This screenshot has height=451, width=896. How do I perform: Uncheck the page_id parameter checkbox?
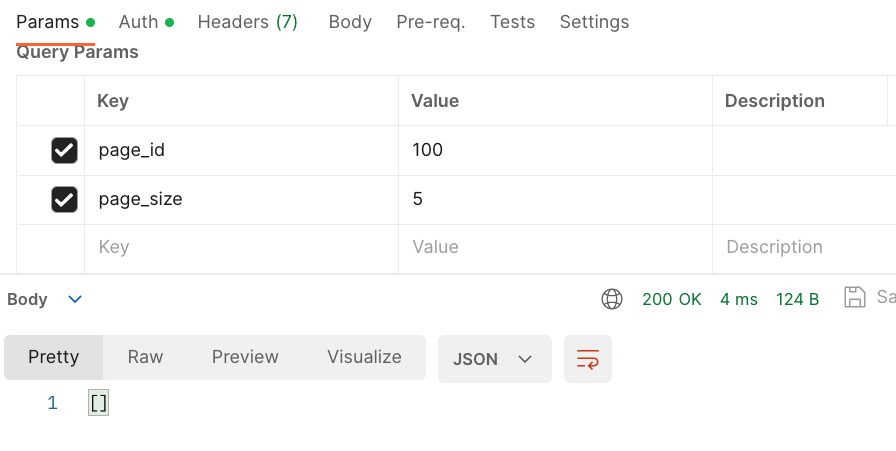coord(64,151)
